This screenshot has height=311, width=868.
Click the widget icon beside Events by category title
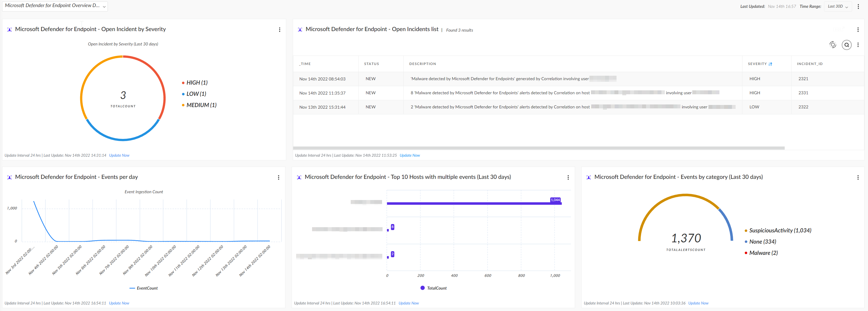(589, 178)
